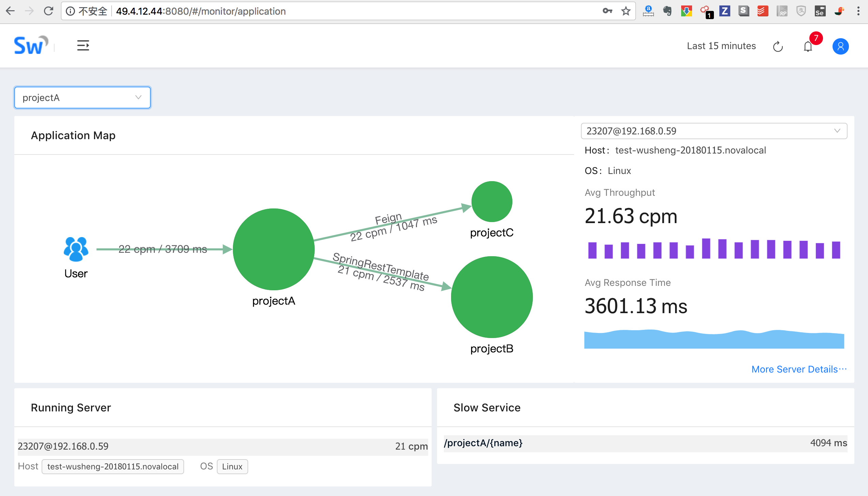This screenshot has height=496, width=868.
Task: Open More Server Details link
Action: pyautogui.click(x=799, y=369)
